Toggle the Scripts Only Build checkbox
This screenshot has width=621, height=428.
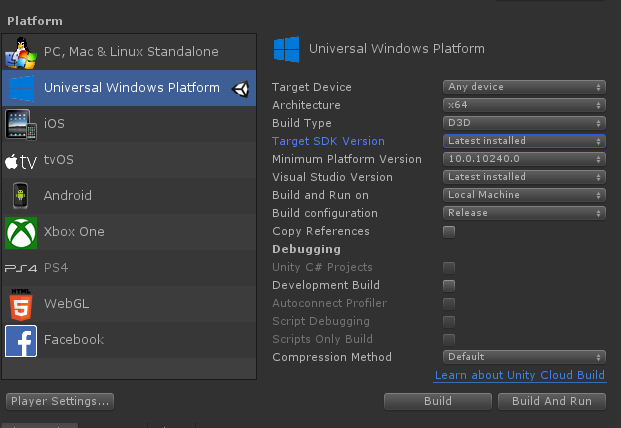[x=449, y=340]
